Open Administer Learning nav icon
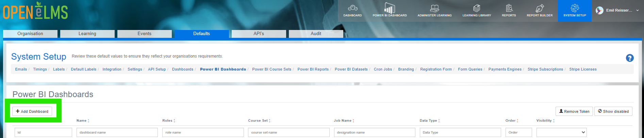 pyautogui.click(x=434, y=11)
